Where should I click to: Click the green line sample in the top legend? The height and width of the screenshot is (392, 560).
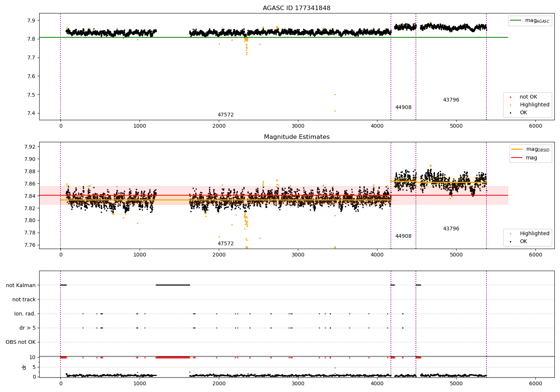516,21
